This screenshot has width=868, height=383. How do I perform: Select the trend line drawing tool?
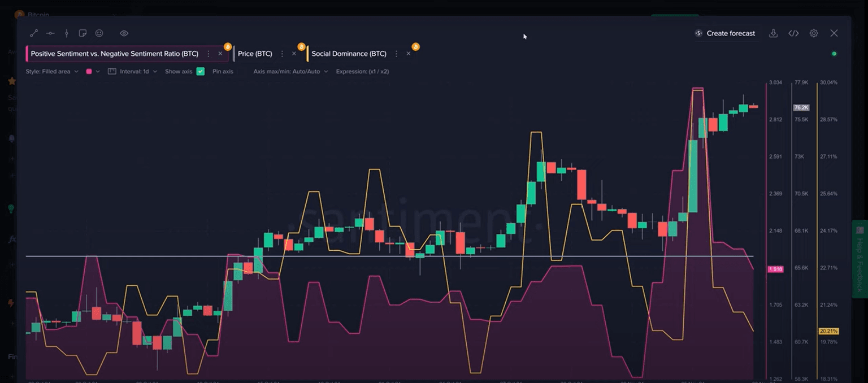[x=34, y=33]
